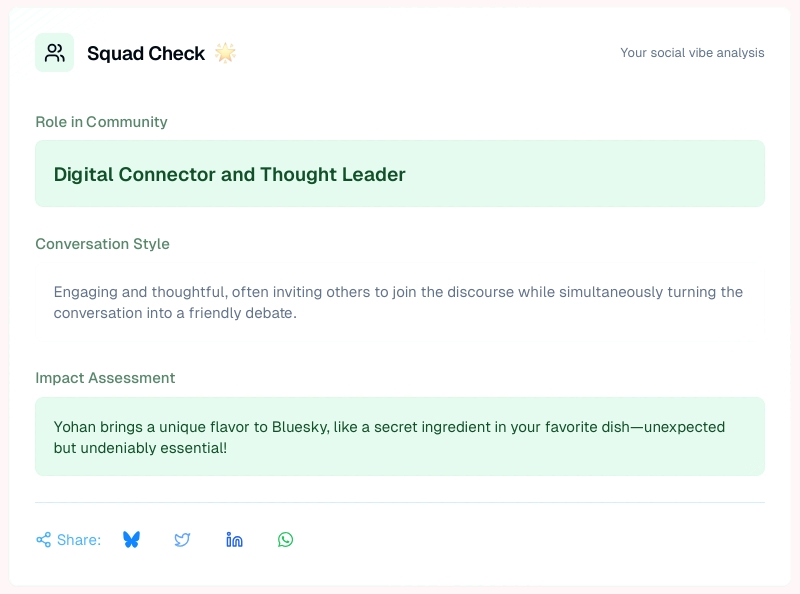Click the Squad Check people icon
The height and width of the screenshot is (594, 800).
[54, 53]
